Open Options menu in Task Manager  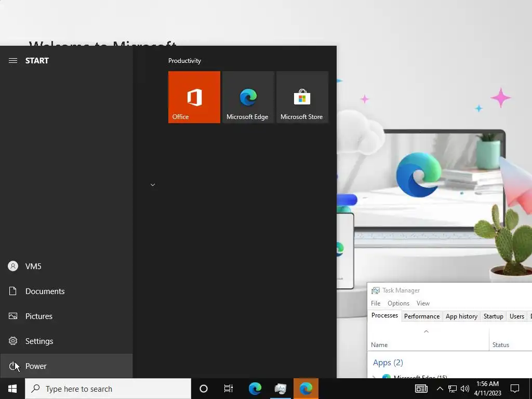point(398,303)
